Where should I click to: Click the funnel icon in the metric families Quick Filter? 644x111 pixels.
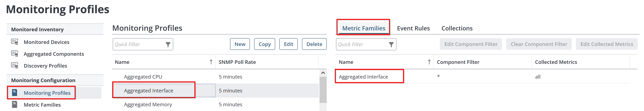coord(391,45)
